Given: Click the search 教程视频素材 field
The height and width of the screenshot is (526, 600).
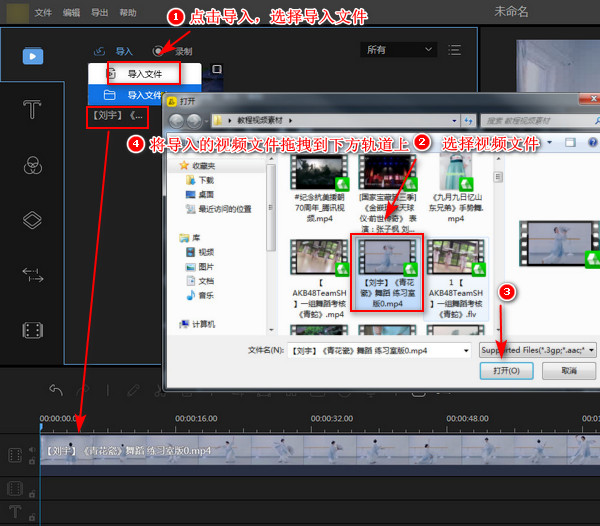Looking at the screenshot, I should click(x=540, y=121).
